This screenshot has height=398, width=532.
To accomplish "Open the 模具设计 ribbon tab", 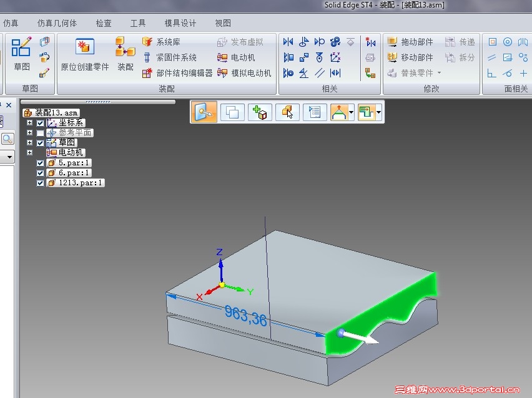I will pos(180,23).
